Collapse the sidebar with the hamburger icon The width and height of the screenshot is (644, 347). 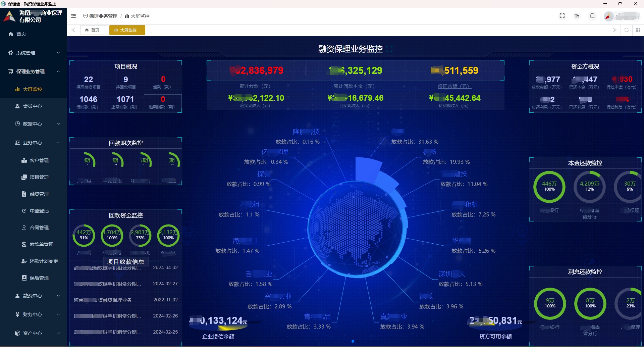pos(73,16)
